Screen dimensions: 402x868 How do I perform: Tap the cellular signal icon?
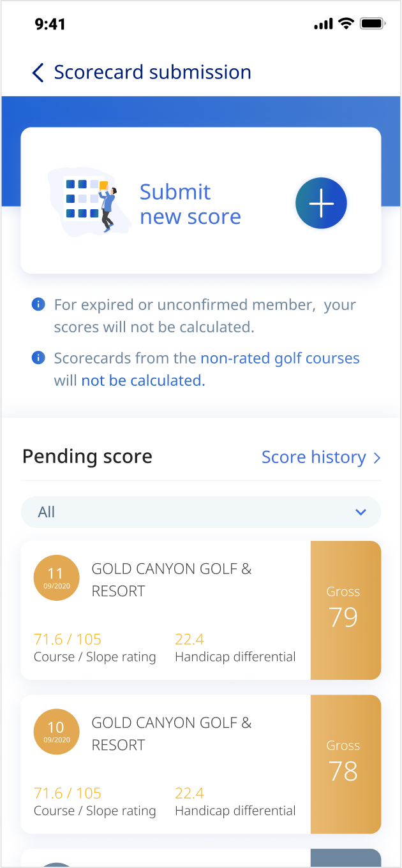coord(324,25)
